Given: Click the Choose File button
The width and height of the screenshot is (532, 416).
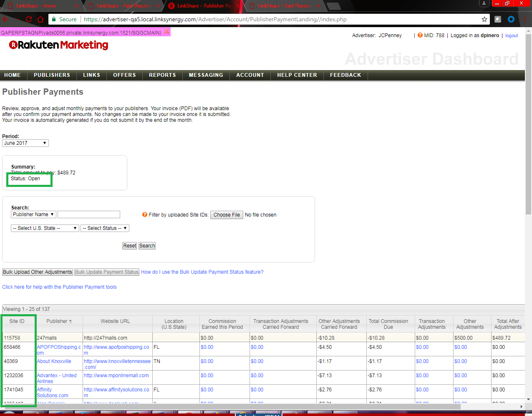Looking at the screenshot, I should [x=227, y=215].
